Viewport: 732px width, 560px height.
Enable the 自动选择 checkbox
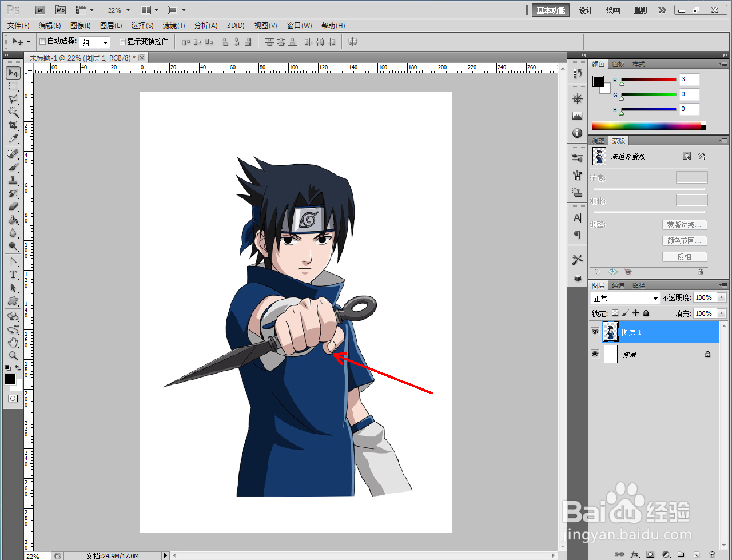tap(42, 42)
